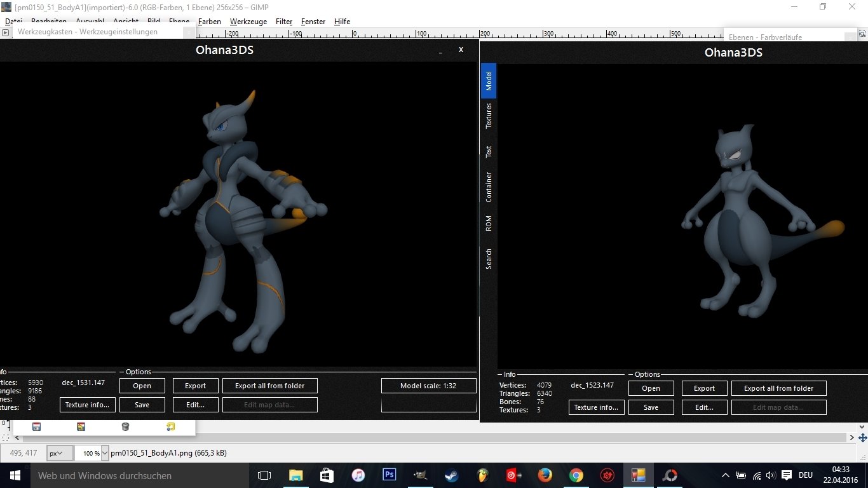Open the GIMP canvas menu triangle button
The height and width of the screenshot is (488, 868).
point(6,32)
